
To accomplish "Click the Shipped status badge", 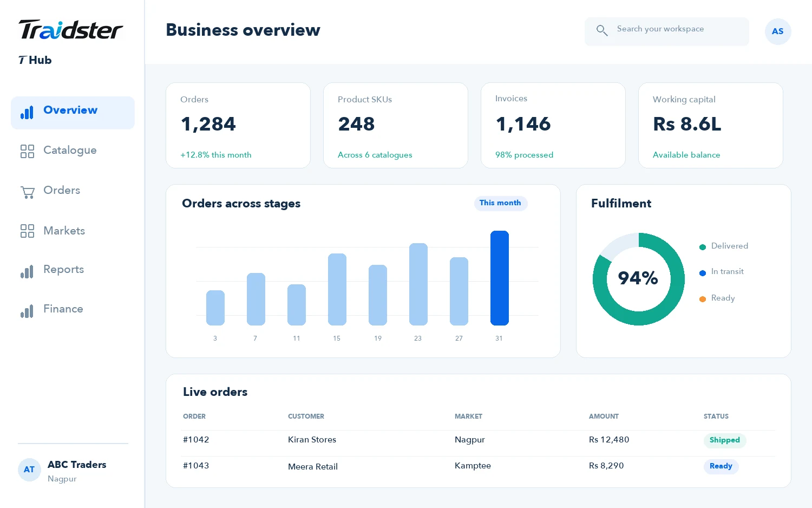I will click(725, 440).
